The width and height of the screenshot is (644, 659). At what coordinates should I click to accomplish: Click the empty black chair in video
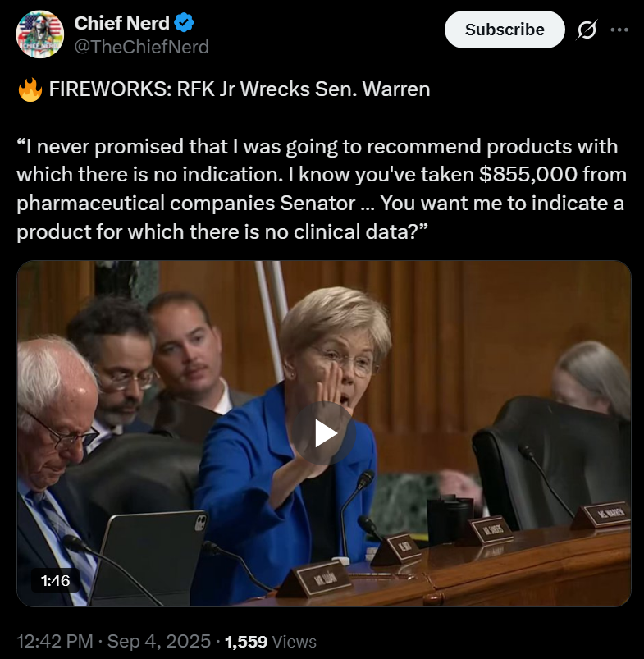tap(551, 461)
